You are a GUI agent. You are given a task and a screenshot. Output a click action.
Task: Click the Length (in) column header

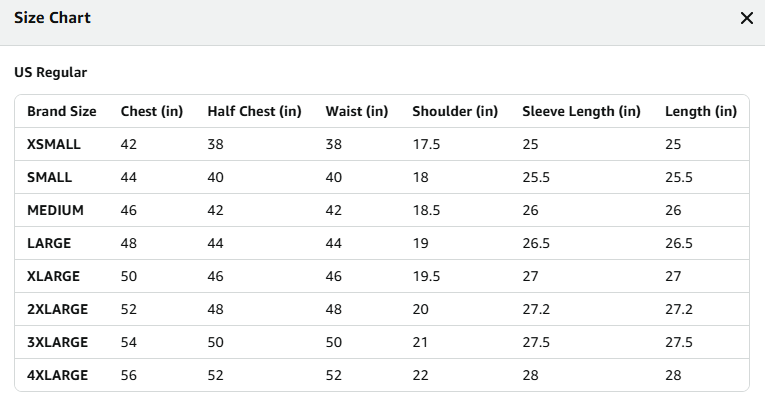701,111
